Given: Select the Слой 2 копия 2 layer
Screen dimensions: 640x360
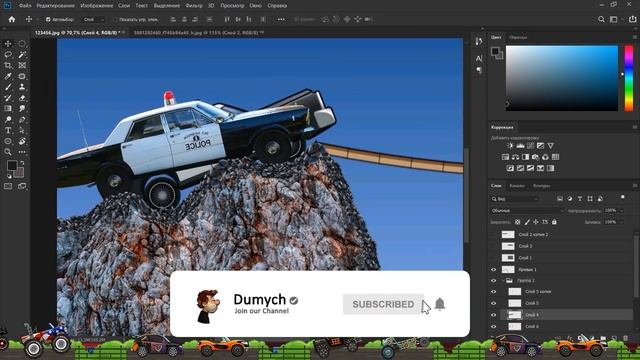Looking at the screenshot, I should tap(562, 235).
